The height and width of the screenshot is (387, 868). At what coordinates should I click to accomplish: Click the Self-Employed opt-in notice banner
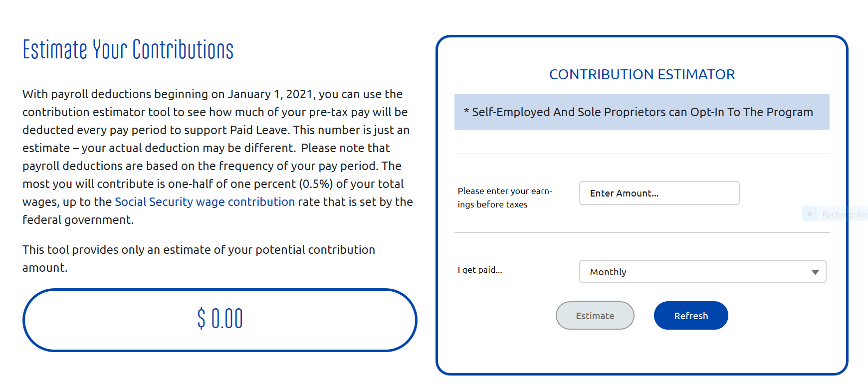point(642,112)
